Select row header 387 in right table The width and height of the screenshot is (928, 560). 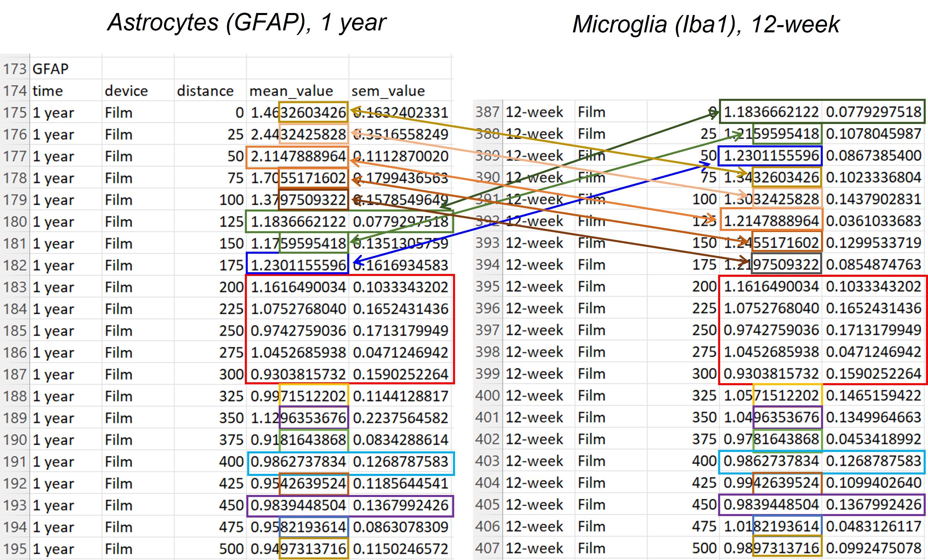pos(487,112)
